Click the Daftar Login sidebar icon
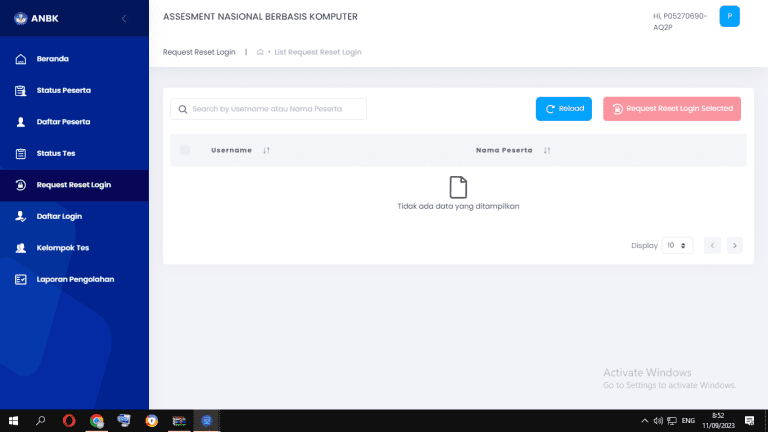This screenshot has height=432, width=768. (20, 216)
